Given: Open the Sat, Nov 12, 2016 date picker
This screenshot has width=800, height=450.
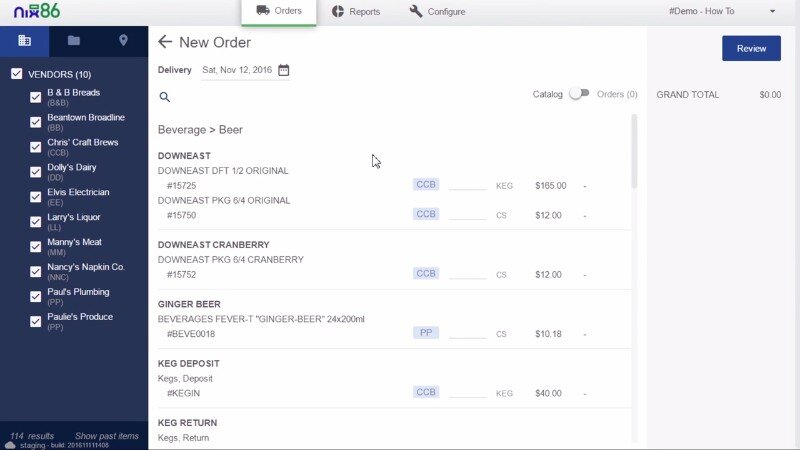Looking at the screenshot, I should (236, 70).
